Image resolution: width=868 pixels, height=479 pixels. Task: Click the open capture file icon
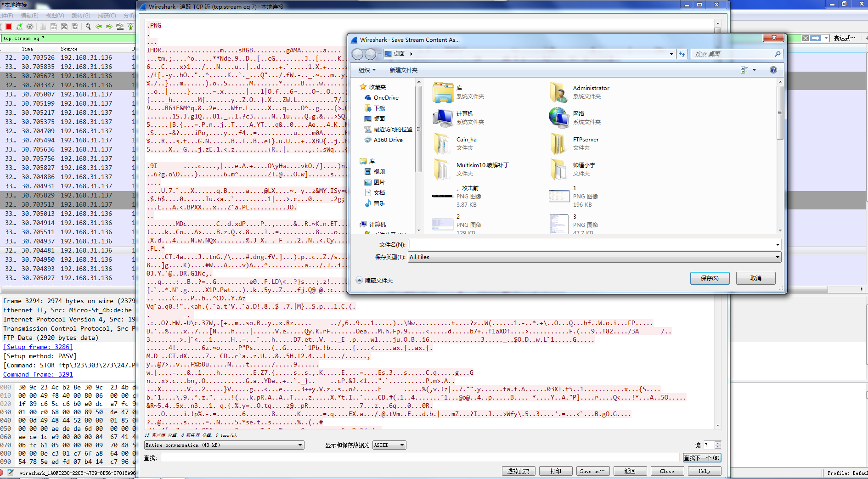pos(43,27)
